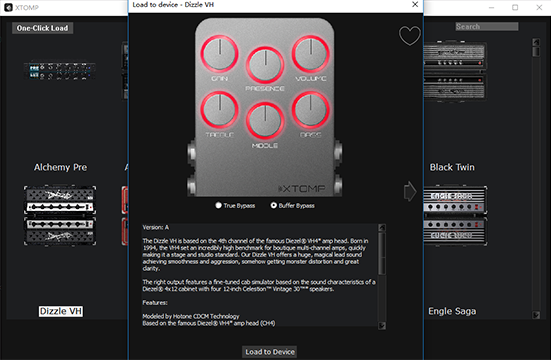Image resolution: width=551 pixels, height=360 pixels.
Task: Click the Features: heading text
Action: [155, 303]
